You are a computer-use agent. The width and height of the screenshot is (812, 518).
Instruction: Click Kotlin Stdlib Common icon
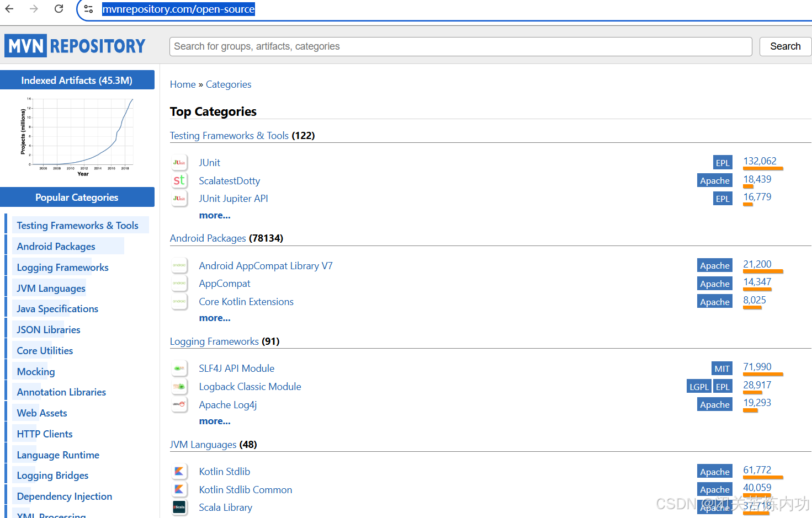coord(179,489)
